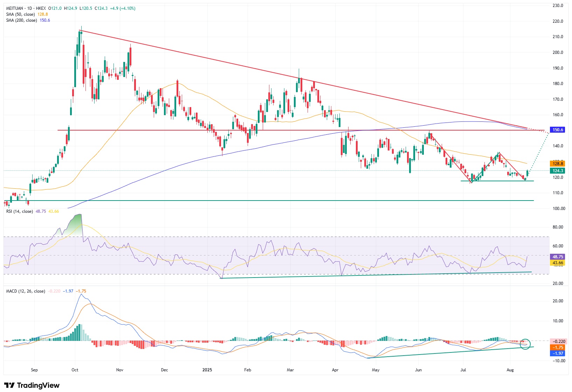The height and width of the screenshot is (392, 572).
Task: Select the SMA (50, close) indicator legend
Action: 20,14
